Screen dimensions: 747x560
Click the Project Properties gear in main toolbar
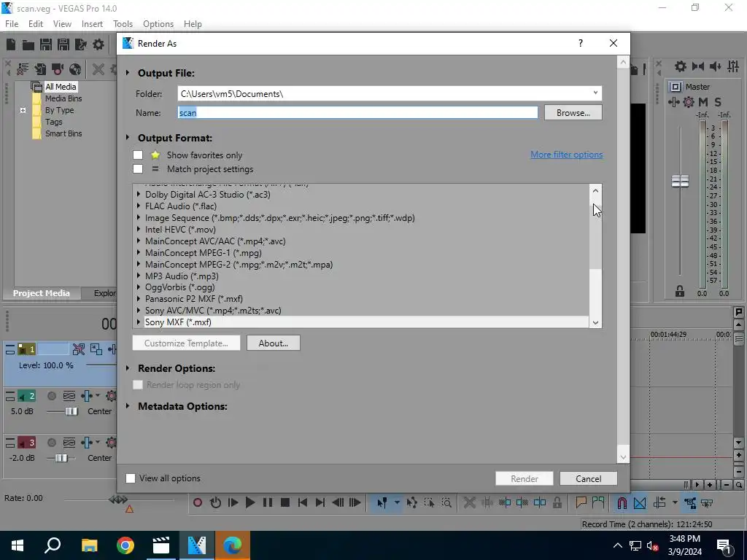98,44
